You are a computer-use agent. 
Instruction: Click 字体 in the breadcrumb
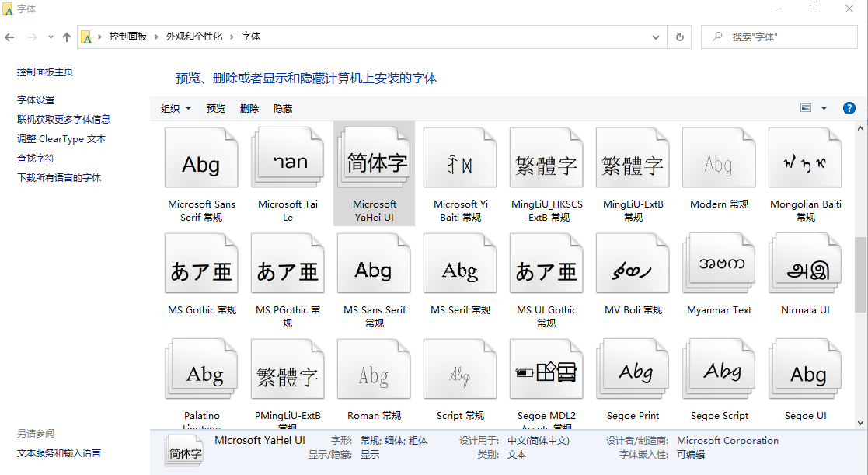click(x=251, y=37)
